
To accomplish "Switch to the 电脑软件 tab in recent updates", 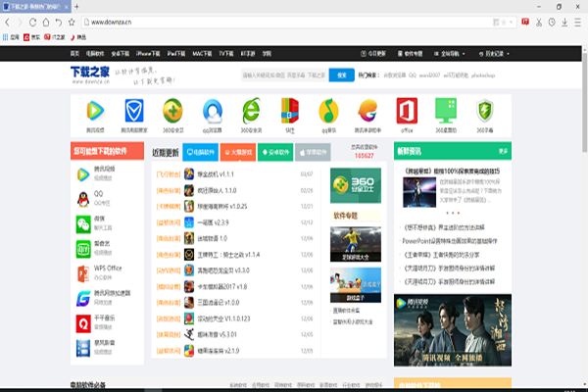I will pyautogui.click(x=202, y=152).
